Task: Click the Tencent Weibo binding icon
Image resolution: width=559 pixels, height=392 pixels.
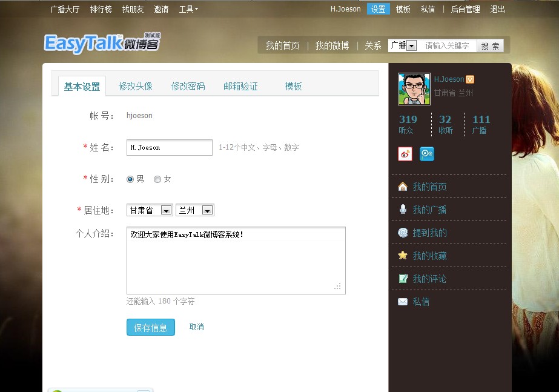Action: [x=426, y=154]
